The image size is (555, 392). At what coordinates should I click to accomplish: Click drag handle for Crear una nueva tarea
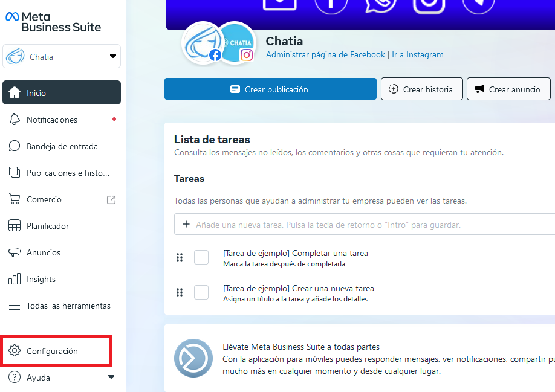pos(180,292)
